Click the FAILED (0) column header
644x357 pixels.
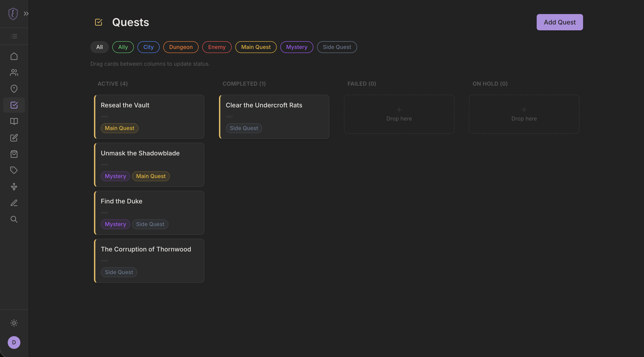coord(362,84)
